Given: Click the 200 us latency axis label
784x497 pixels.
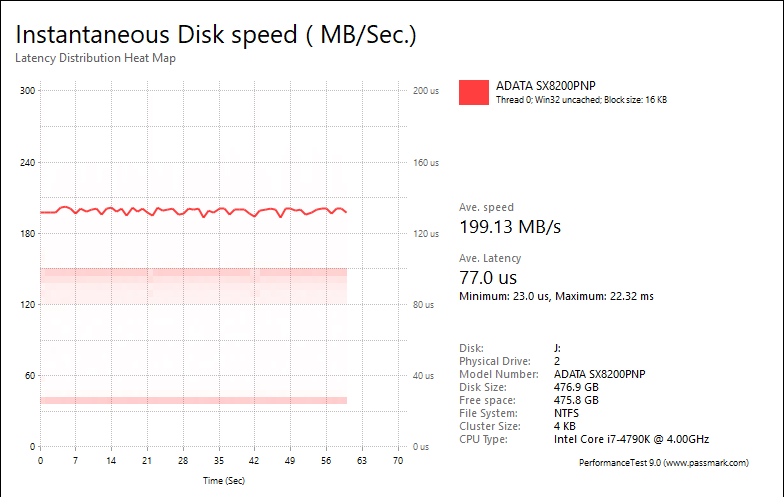Looking at the screenshot, I should pyautogui.click(x=426, y=91).
